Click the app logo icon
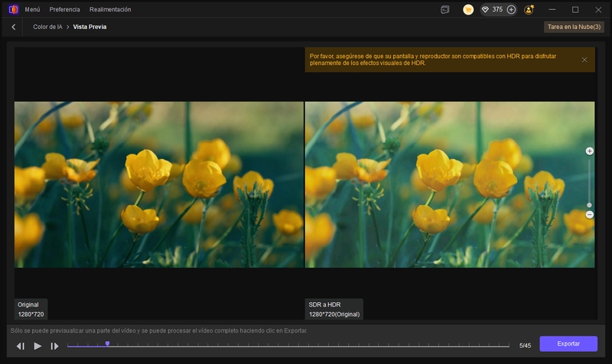 pos(13,9)
